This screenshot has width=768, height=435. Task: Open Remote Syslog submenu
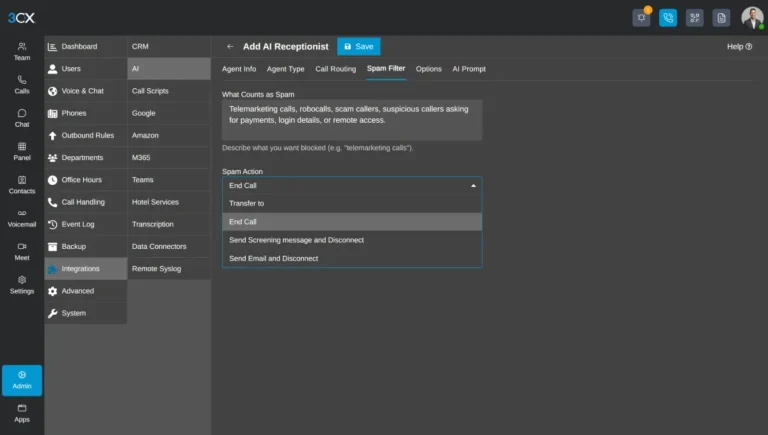169,268
